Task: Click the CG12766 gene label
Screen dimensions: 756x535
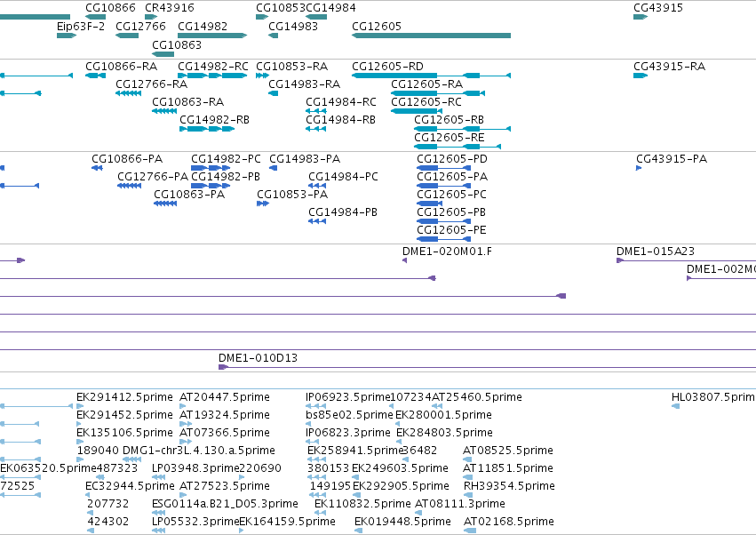Action: coord(140,26)
